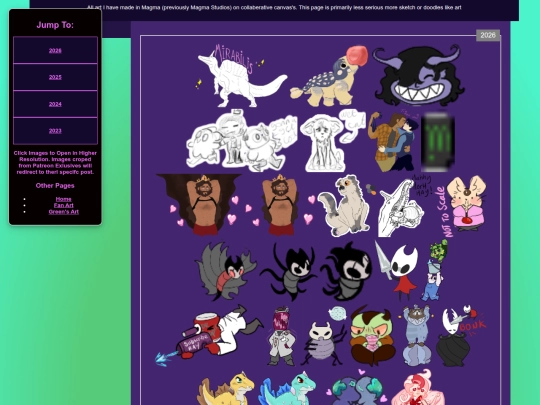The height and width of the screenshot is (405, 540).
Task: Open the wet cat sketch
Action: tap(332, 141)
